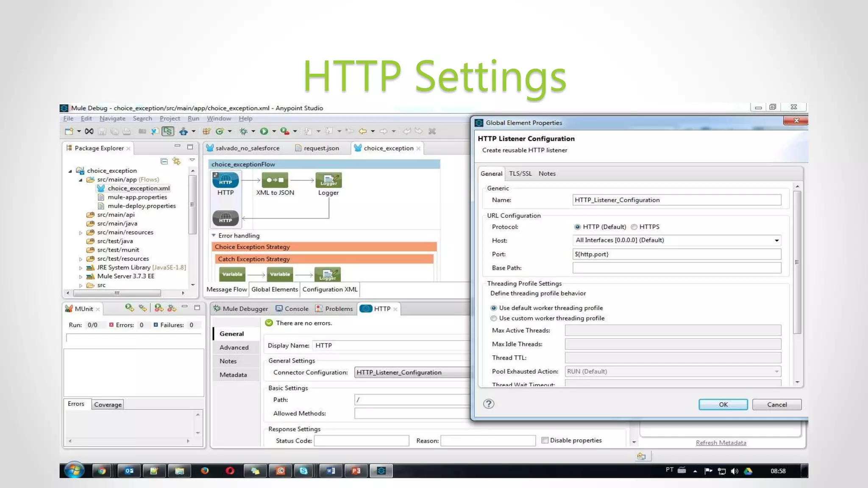This screenshot has width=868, height=488.
Task: Click Link with Editor in Package Explorer
Action: click(x=176, y=161)
